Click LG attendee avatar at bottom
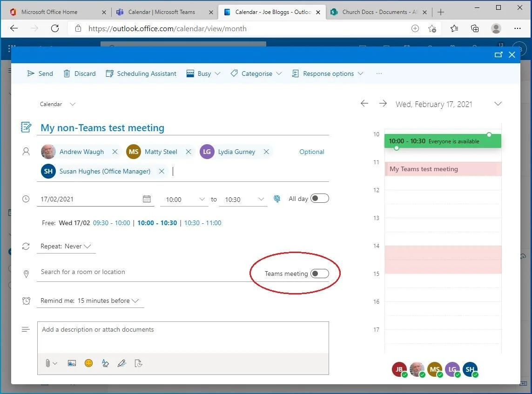 [x=452, y=369]
